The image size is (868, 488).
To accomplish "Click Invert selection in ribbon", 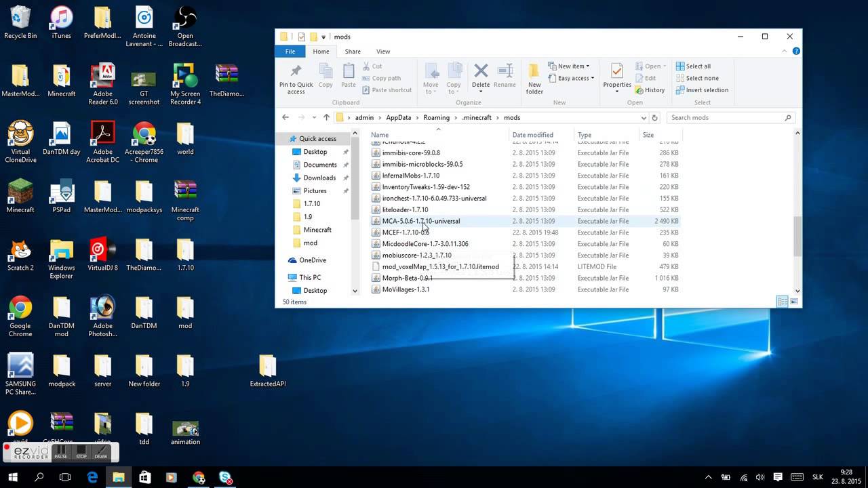I will click(702, 90).
